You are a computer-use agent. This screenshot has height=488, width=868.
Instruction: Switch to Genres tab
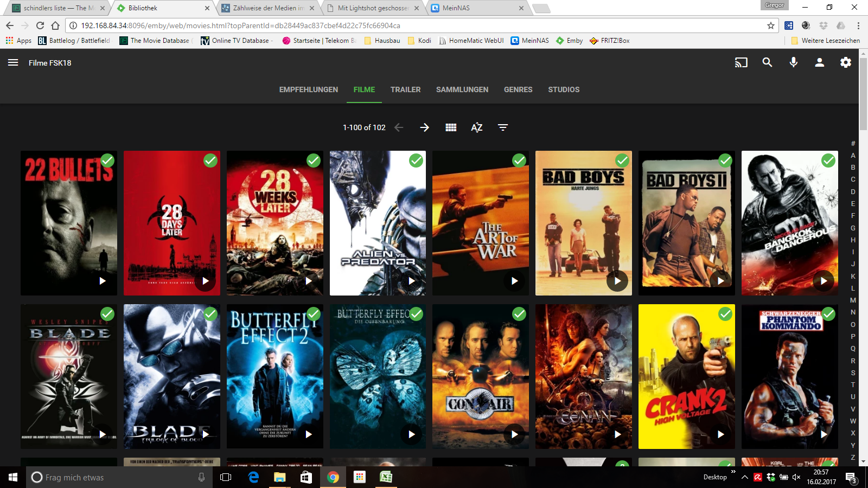click(518, 89)
